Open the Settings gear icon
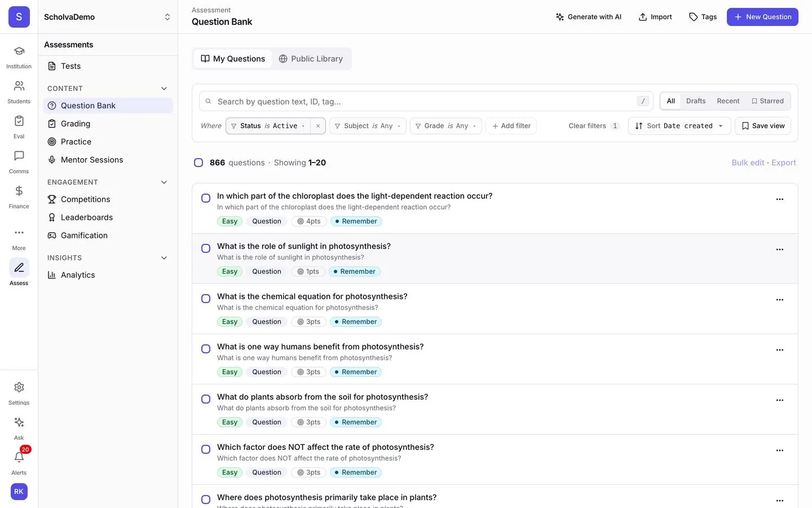Screen dimensions: 812x508 [x=19, y=393]
